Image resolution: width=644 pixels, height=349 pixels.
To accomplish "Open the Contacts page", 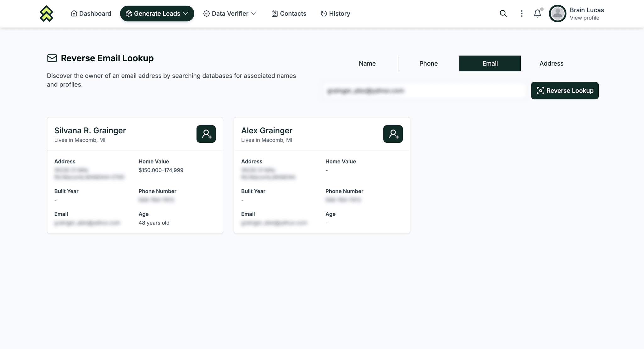I will click(x=289, y=14).
